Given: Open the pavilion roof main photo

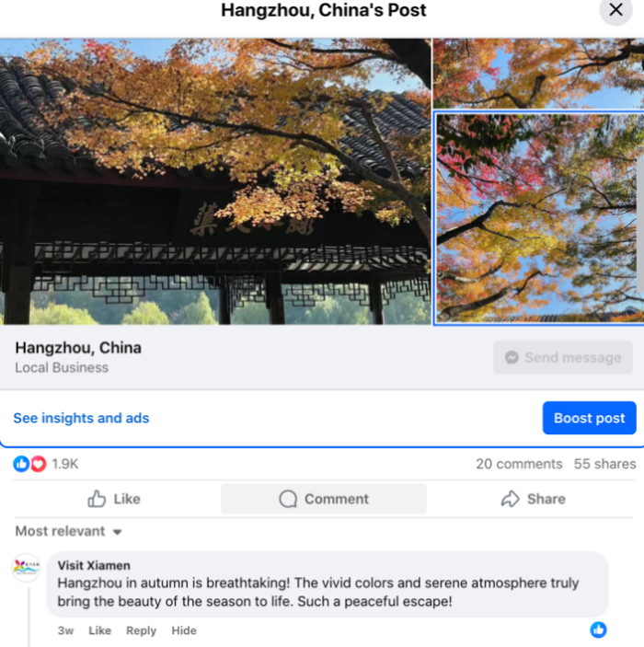Looking at the screenshot, I should (x=215, y=181).
